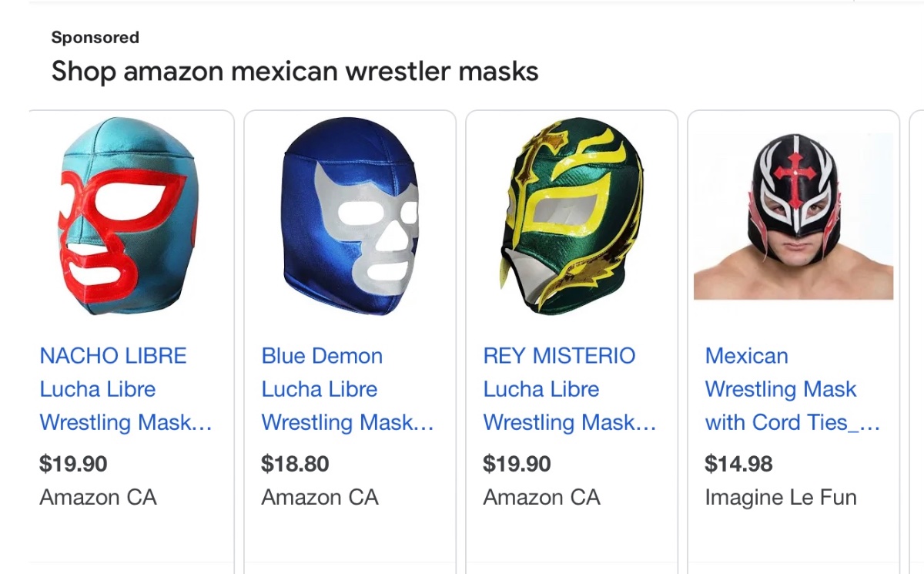Image resolution: width=924 pixels, height=574 pixels.
Task: Select Amazon CA seller under Rey Misterio mask
Action: [541, 498]
